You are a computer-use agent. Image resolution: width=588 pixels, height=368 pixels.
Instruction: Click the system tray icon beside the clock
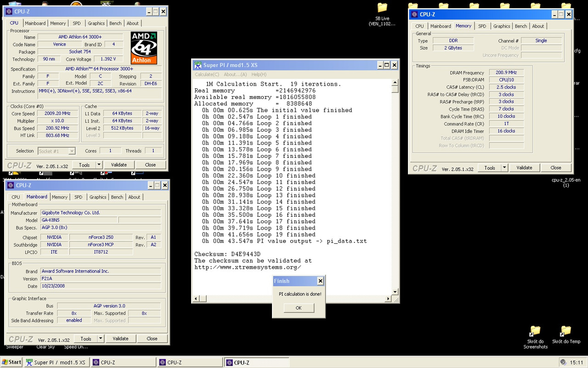tap(563, 362)
